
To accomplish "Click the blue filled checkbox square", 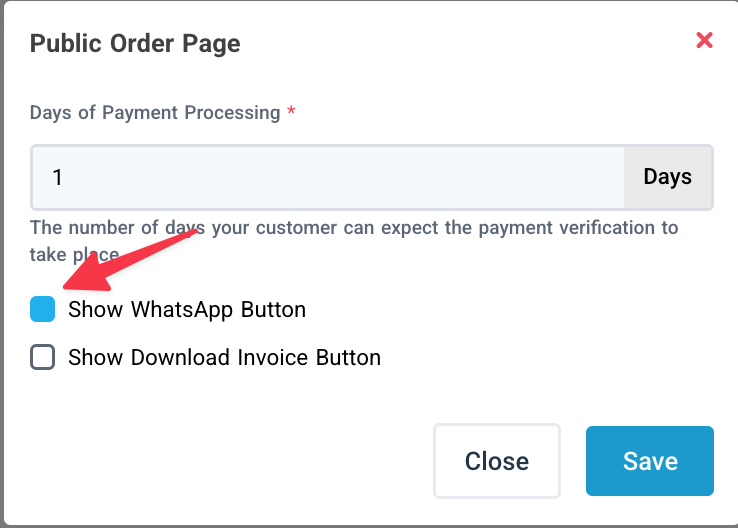I will (x=43, y=309).
